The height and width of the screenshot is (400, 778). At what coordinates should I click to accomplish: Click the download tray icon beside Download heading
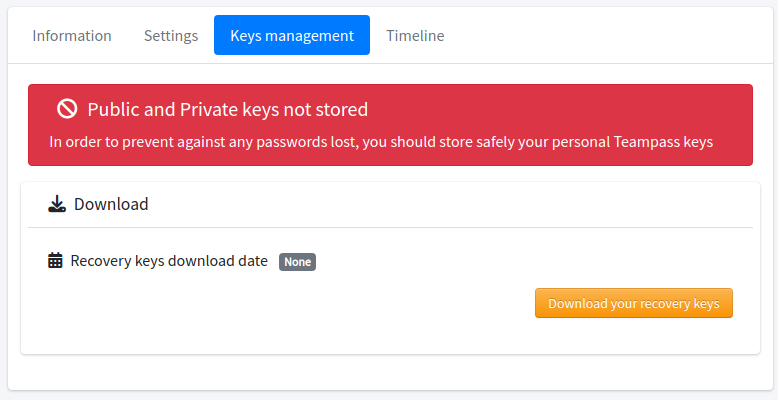[57, 204]
